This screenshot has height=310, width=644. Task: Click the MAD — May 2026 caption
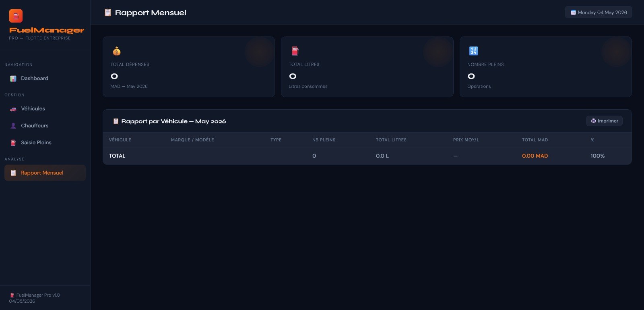pos(129,87)
